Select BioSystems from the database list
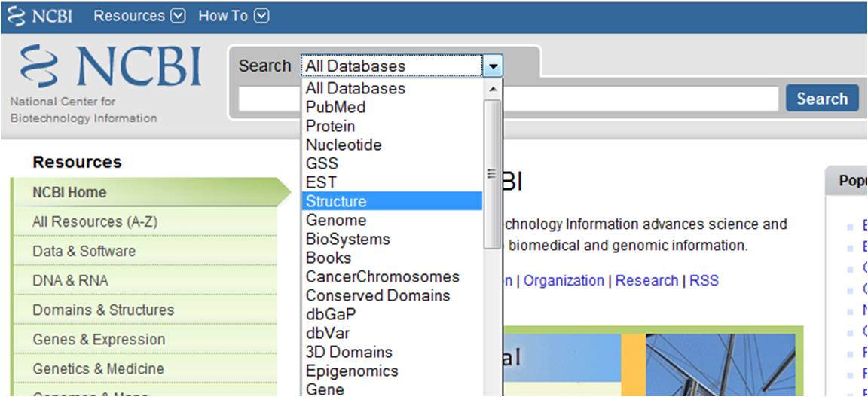The width and height of the screenshot is (868, 397). point(393,240)
